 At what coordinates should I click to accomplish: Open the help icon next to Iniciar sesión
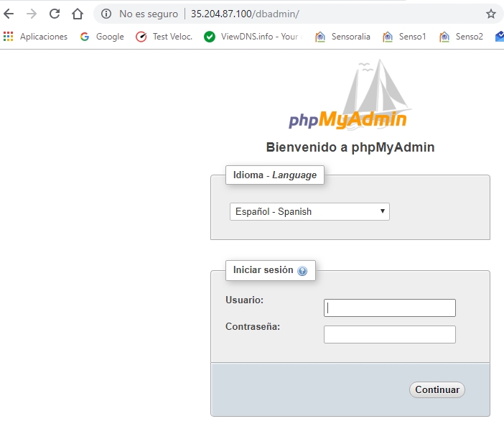(302, 271)
